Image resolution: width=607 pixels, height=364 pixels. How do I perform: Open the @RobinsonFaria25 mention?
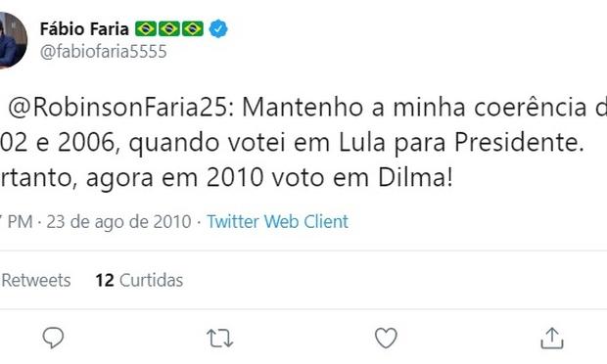121,108
